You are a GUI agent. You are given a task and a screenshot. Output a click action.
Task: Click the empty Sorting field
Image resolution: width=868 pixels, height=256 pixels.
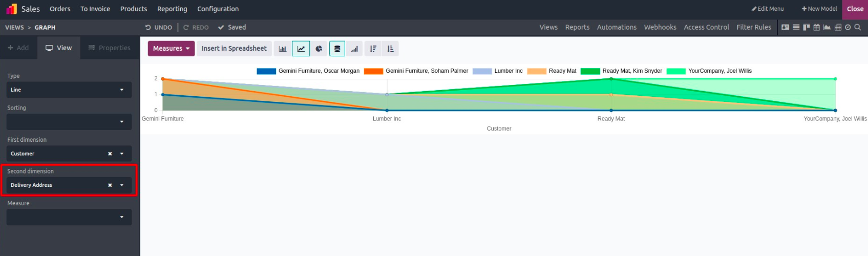pyautogui.click(x=69, y=122)
